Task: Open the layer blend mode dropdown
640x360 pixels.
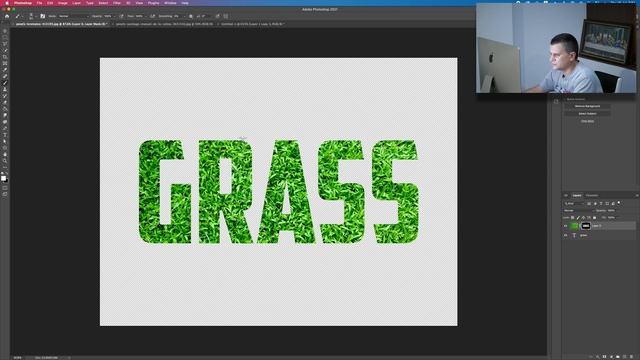Action: click(x=578, y=211)
